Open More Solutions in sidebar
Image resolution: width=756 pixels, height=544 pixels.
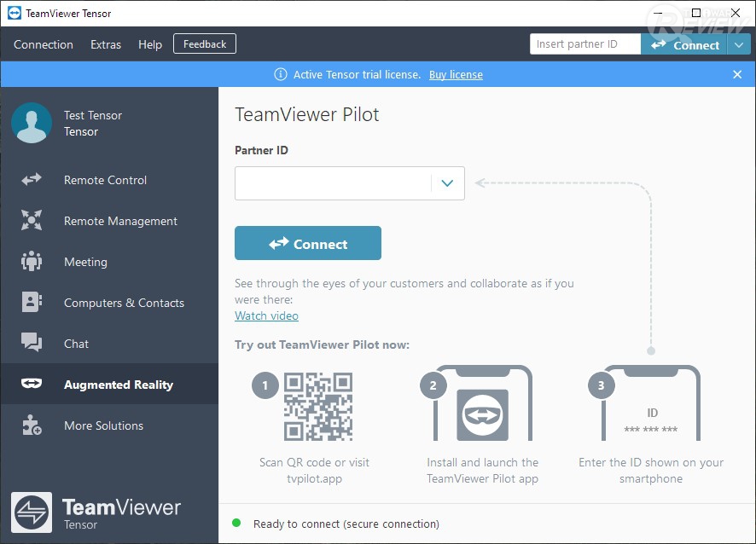[x=109, y=425]
